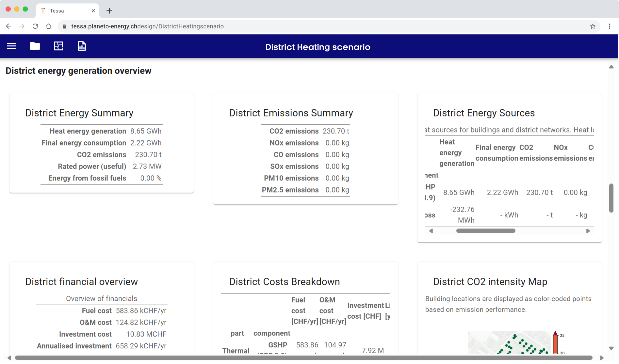Click 'Annualised investment' row label
Screen dimensions: 619x364
click(74, 346)
